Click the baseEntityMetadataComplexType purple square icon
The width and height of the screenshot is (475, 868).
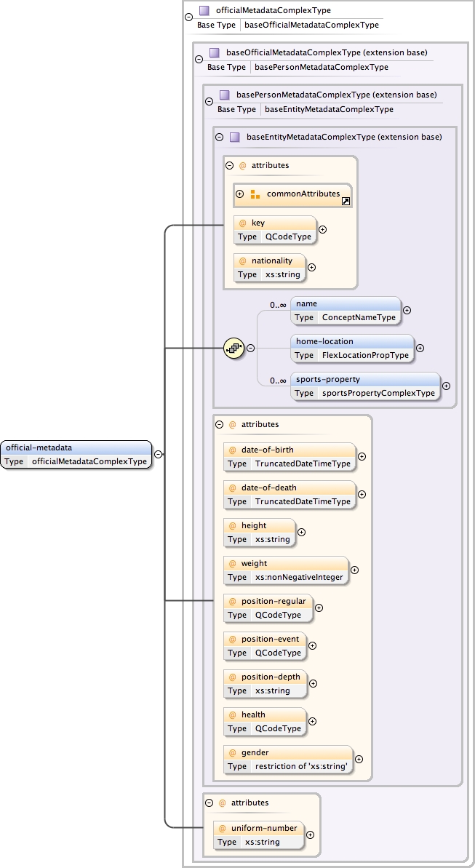[x=234, y=137]
